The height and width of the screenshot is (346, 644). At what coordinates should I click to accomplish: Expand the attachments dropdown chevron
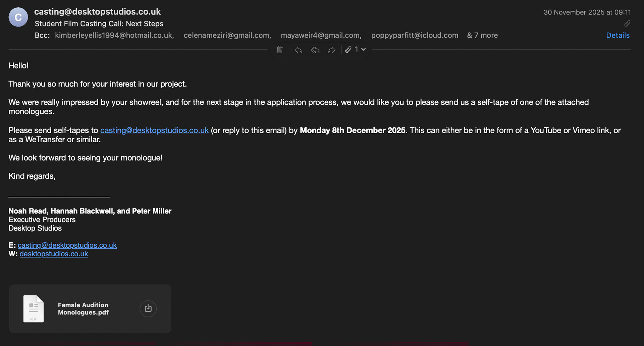pos(363,49)
